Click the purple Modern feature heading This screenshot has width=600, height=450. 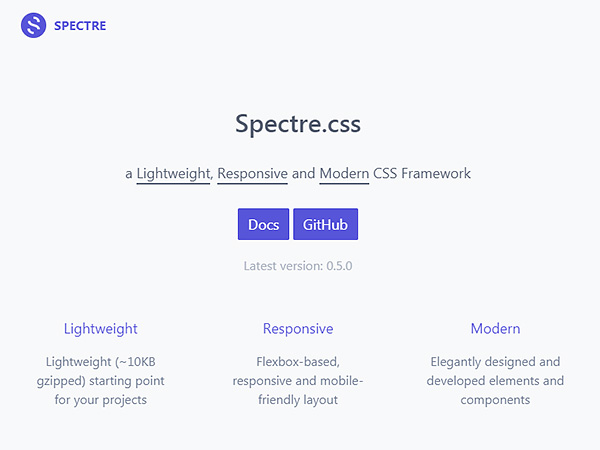(x=495, y=329)
